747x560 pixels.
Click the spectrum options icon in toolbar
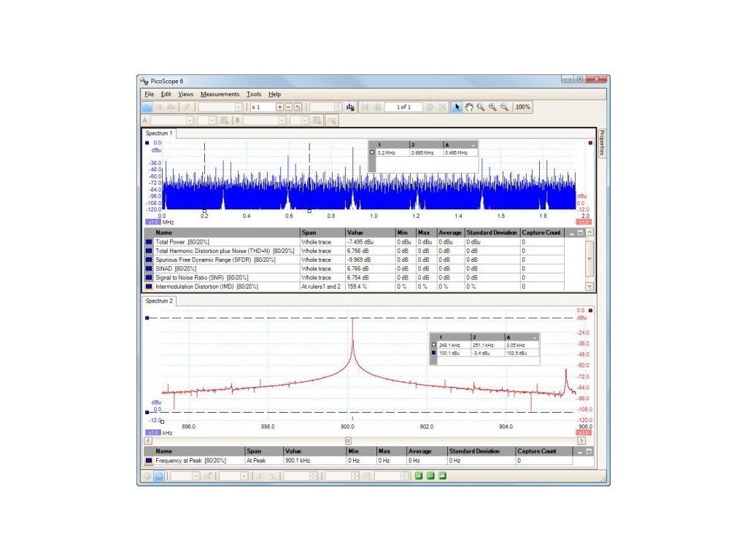pos(350,107)
